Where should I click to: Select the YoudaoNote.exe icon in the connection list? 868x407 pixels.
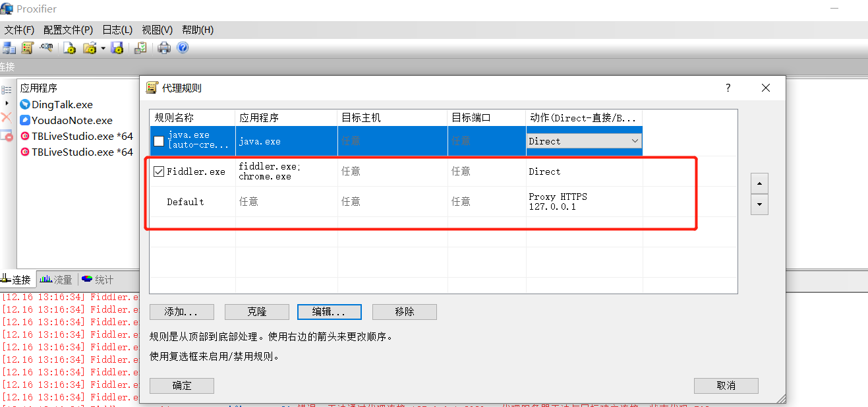[25, 120]
